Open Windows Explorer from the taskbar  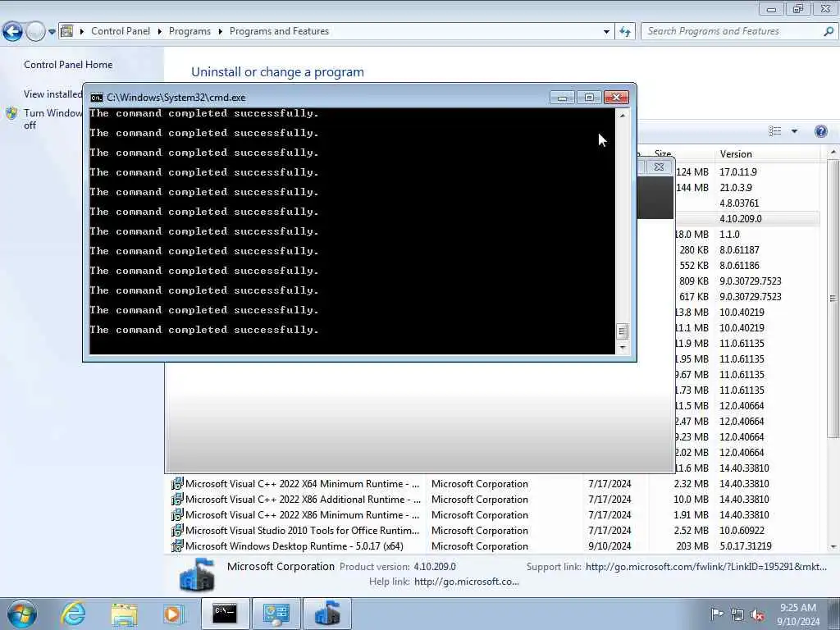click(x=124, y=614)
